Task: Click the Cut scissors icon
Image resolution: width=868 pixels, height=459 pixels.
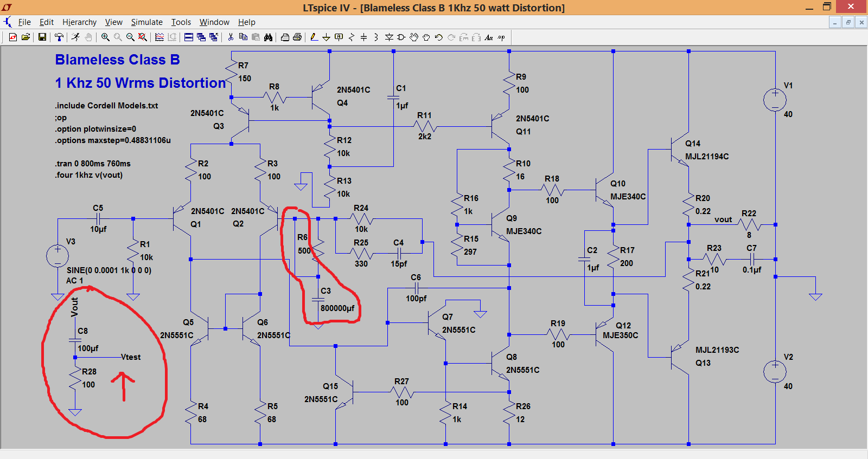Action: pos(231,37)
